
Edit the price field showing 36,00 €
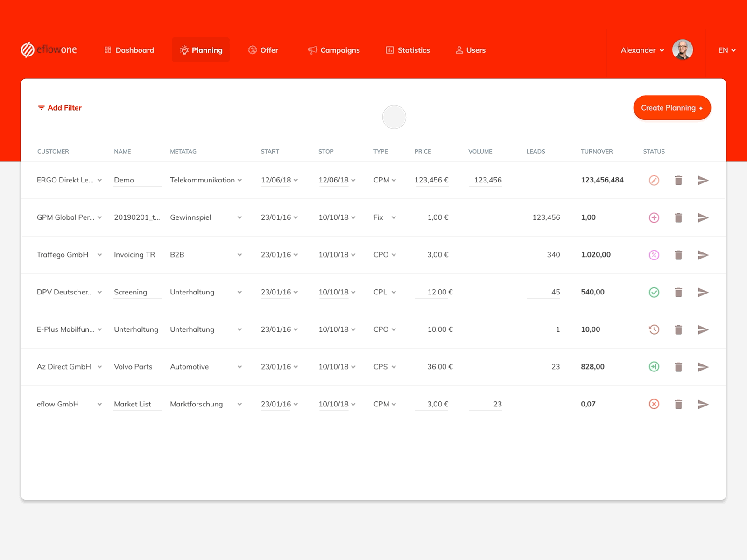tap(439, 367)
